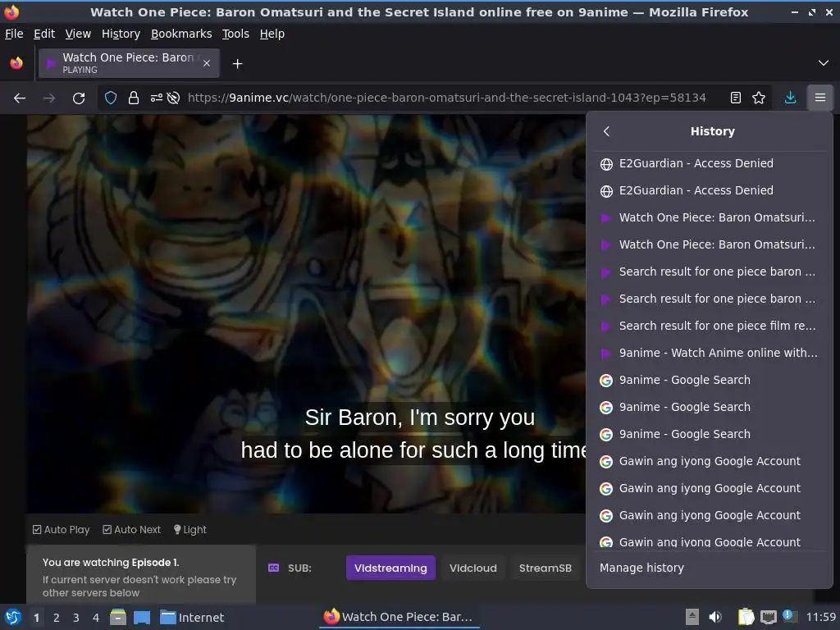
Task: Open the Help menu
Action: (x=272, y=34)
